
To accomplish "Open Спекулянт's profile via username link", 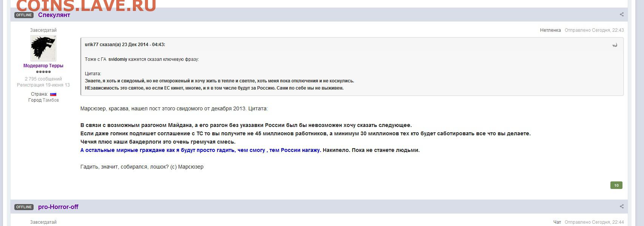I will (x=54, y=15).
